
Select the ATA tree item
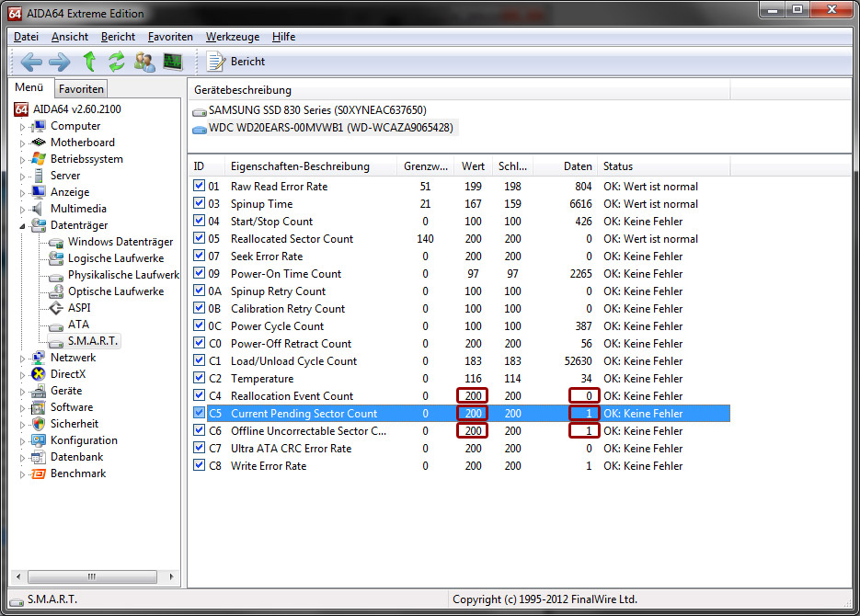[78, 325]
